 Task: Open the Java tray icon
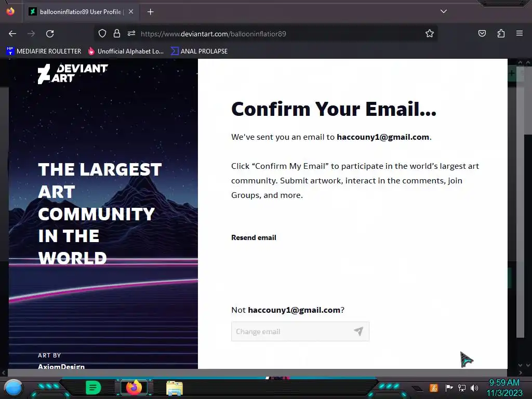point(434,388)
